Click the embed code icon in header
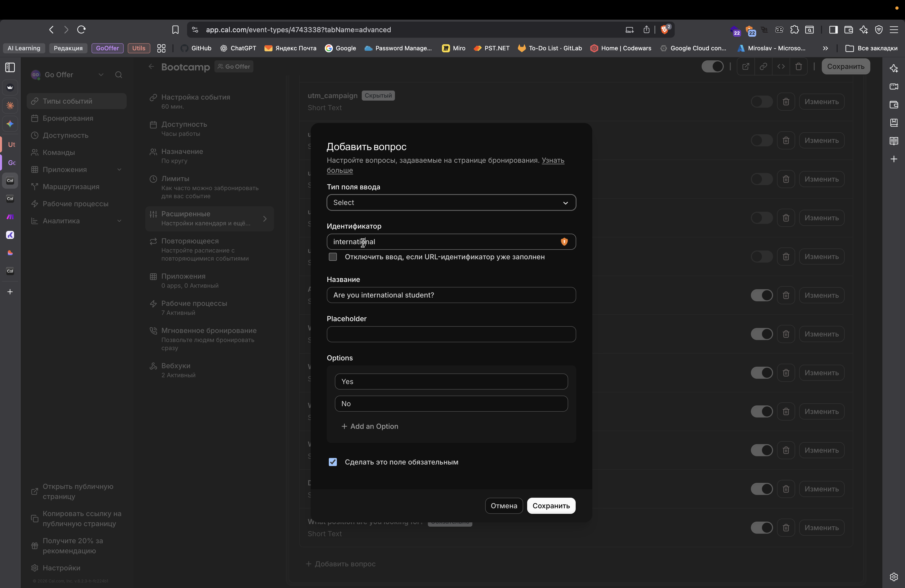Screen dimensions: 905x588 tap(781, 67)
